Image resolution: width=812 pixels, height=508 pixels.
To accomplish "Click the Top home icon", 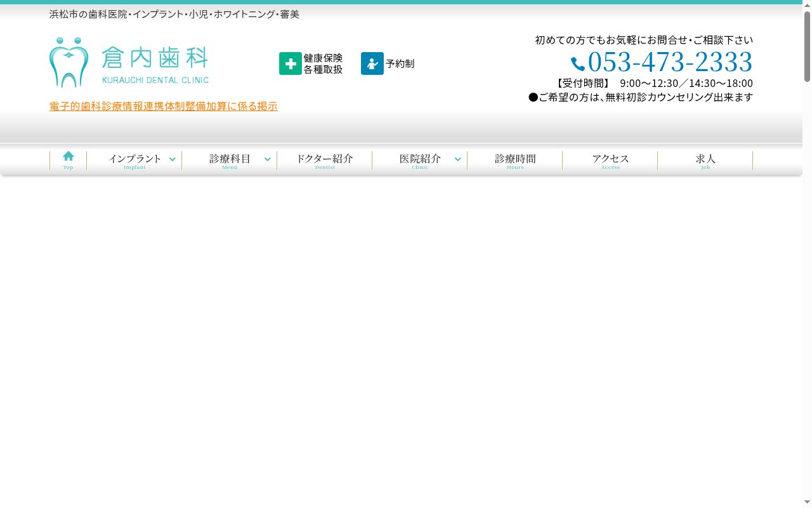I will tap(69, 156).
